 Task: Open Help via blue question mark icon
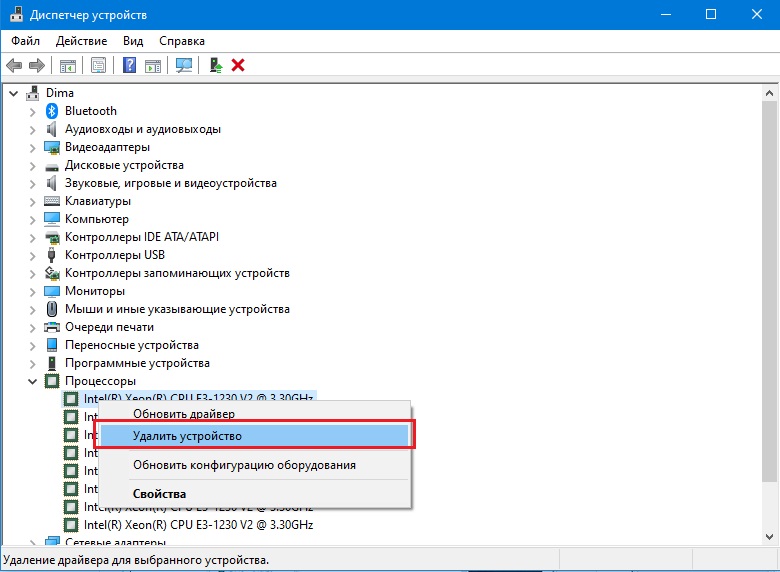[x=129, y=65]
